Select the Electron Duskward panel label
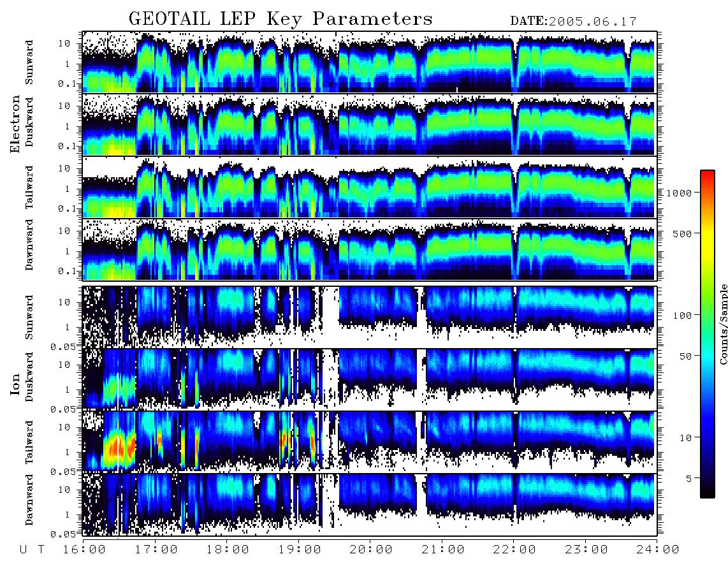This screenshot has height=561, width=728. click(x=29, y=122)
